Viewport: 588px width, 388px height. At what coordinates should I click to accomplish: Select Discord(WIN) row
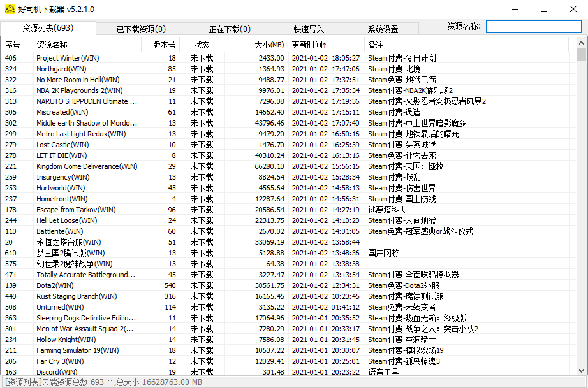288,372
